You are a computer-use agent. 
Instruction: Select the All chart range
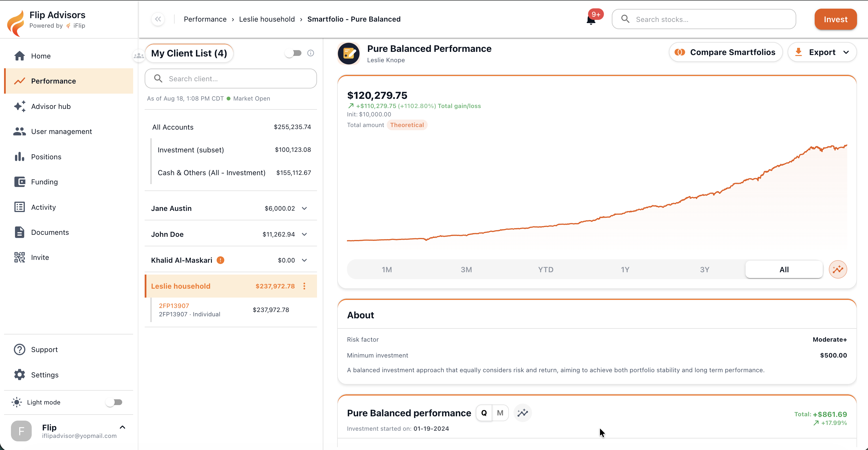tap(784, 269)
